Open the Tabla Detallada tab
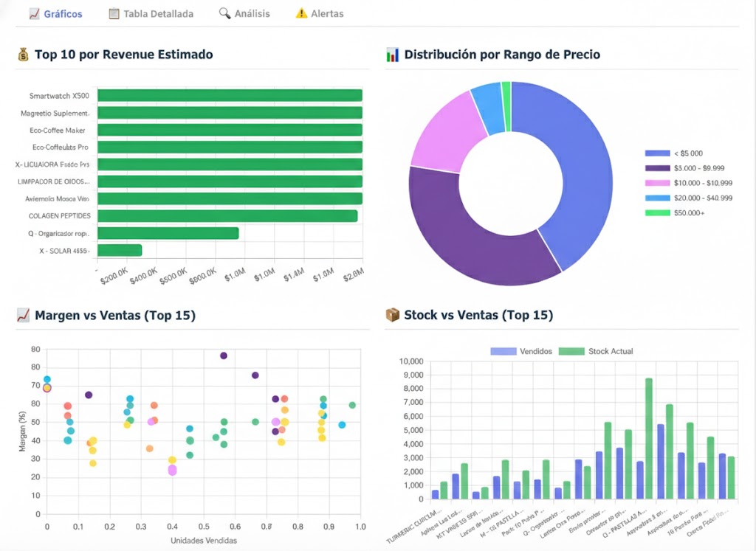 click(x=158, y=14)
